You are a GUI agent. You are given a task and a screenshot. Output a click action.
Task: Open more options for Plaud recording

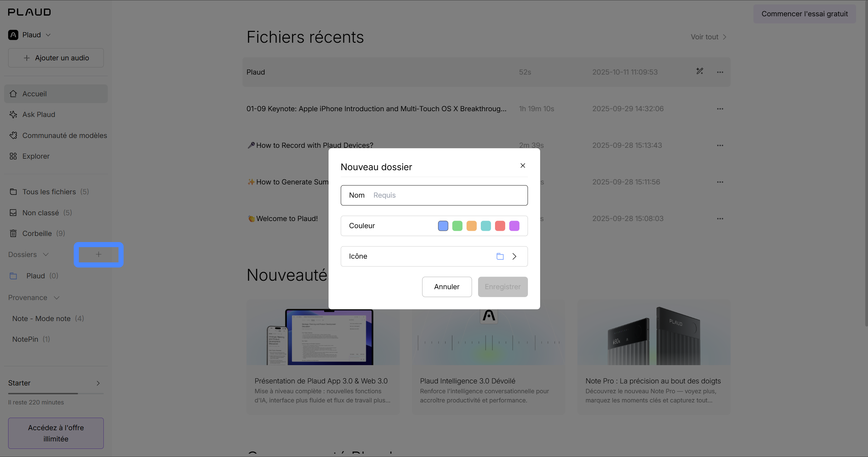click(720, 72)
